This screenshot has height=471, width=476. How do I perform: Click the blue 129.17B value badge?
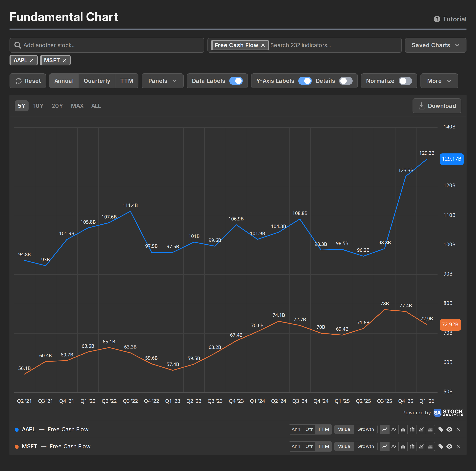[x=452, y=159]
